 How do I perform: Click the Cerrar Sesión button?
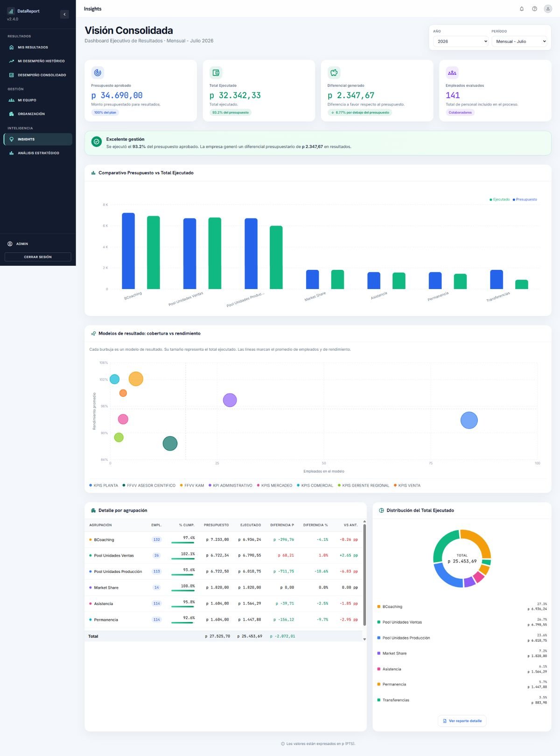[x=38, y=257]
